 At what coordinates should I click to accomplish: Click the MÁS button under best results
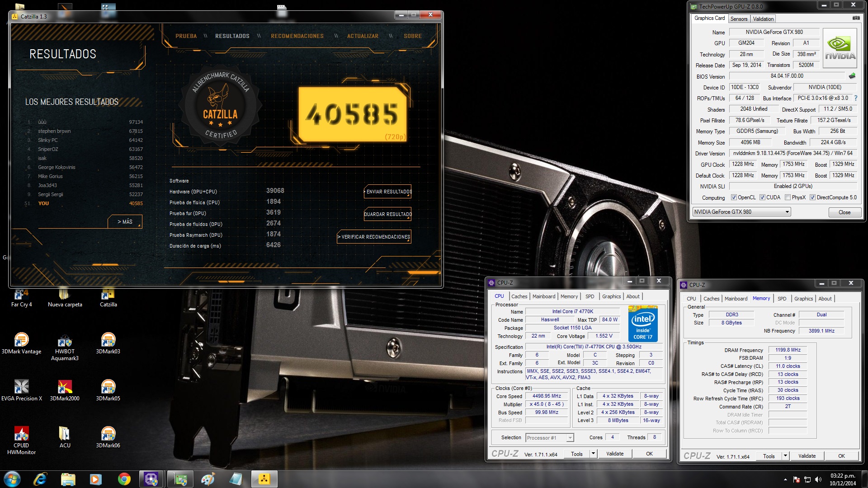(x=125, y=222)
